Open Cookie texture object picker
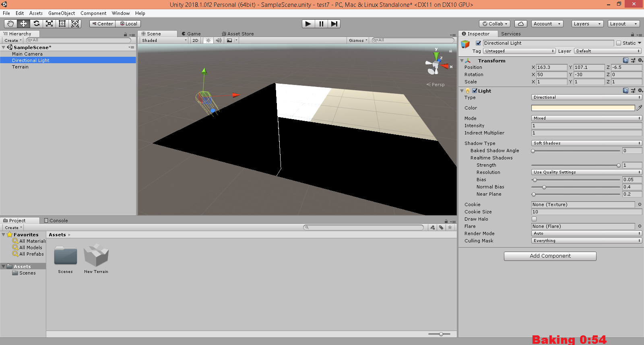This screenshot has width=644, height=345. [x=640, y=205]
